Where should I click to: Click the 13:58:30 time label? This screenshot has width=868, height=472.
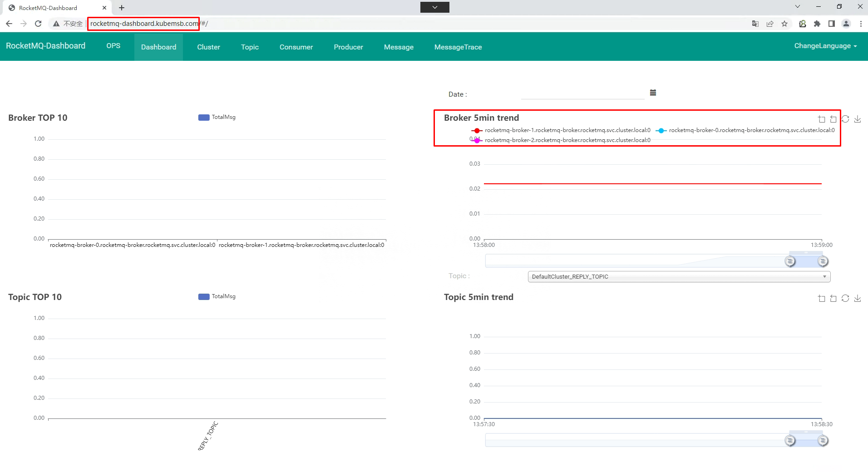coord(822,424)
